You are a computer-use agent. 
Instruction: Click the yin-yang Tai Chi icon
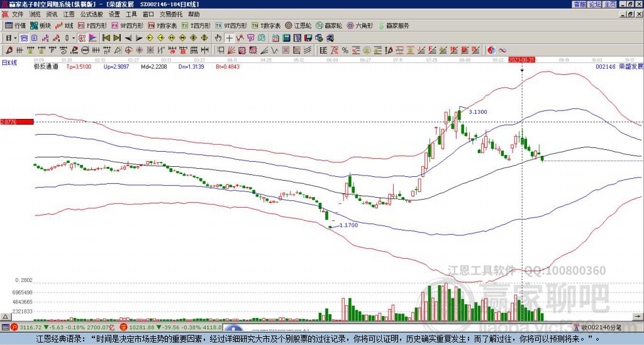[x=491, y=50]
